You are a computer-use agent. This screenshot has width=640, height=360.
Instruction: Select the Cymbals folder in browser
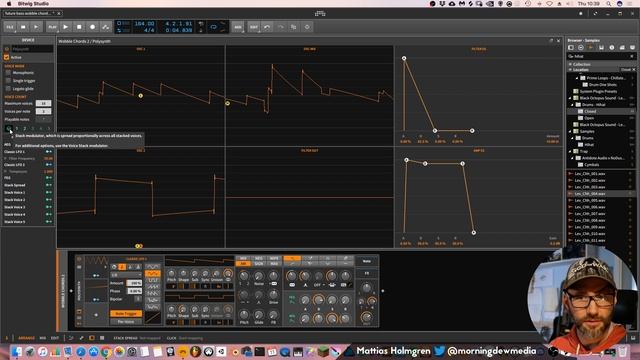point(600,165)
